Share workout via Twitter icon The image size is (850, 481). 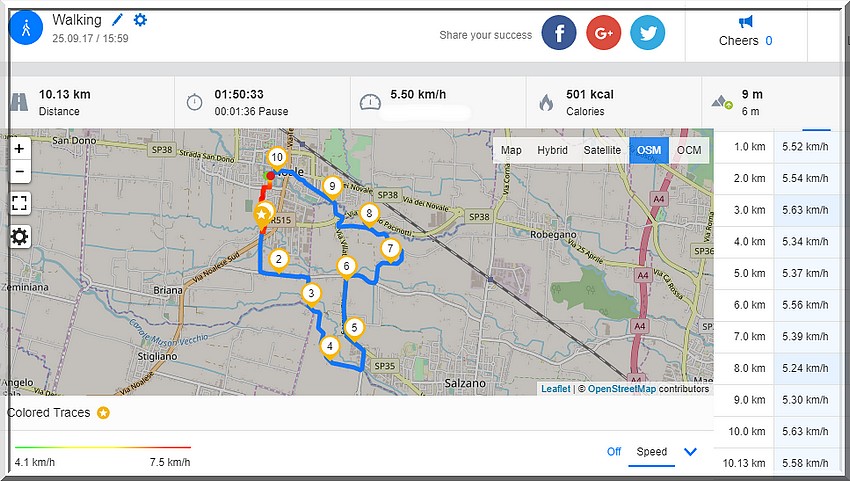(647, 33)
